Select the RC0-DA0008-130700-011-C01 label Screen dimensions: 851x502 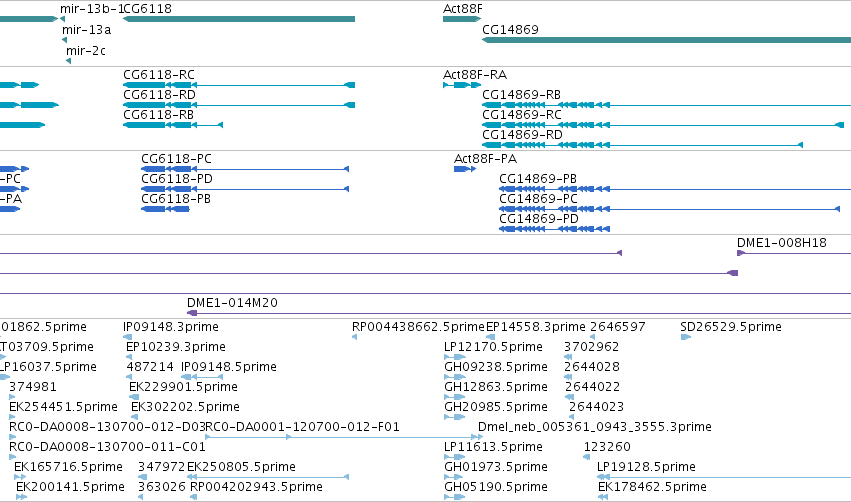point(107,448)
